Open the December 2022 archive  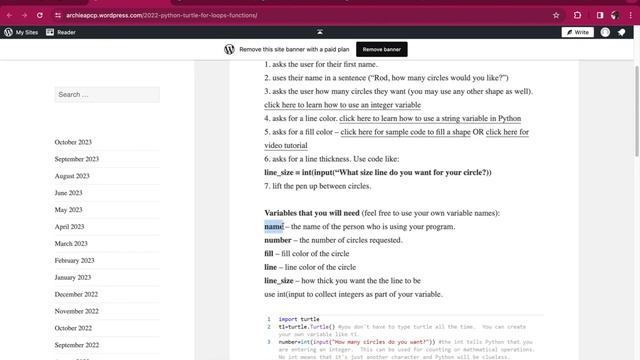point(76,294)
